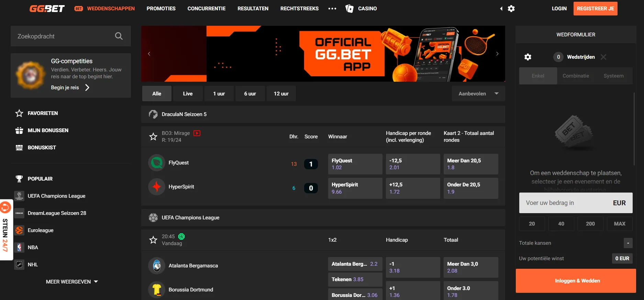The width and height of the screenshot is (644, 300).
Task: Open the Casino cards icon
Action: (349, 9)
